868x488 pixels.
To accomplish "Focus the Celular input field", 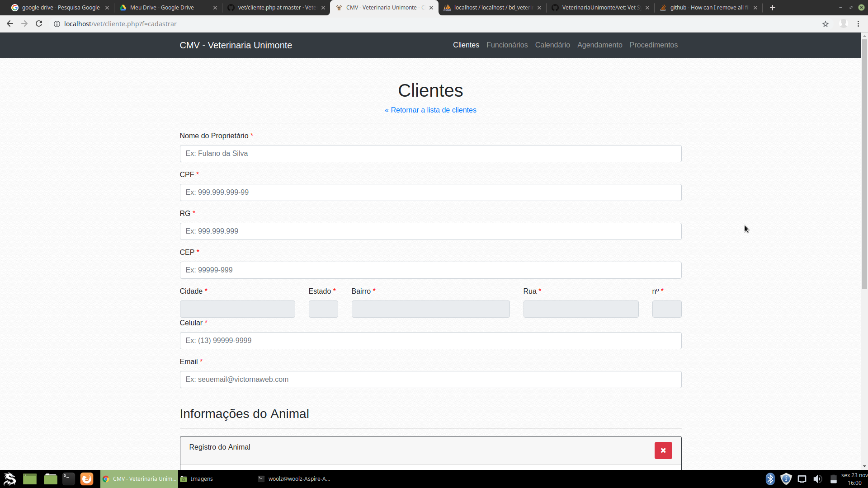I will [430, 341].
